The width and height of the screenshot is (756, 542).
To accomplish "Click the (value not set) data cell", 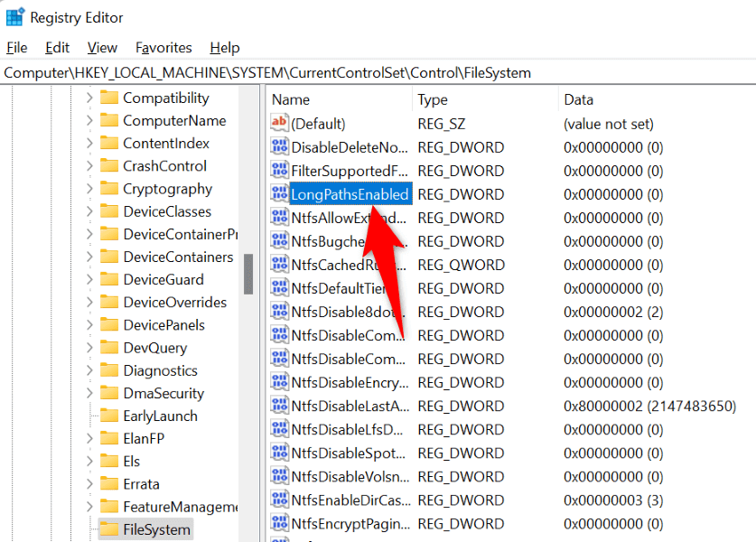I will tap(609, 124).
